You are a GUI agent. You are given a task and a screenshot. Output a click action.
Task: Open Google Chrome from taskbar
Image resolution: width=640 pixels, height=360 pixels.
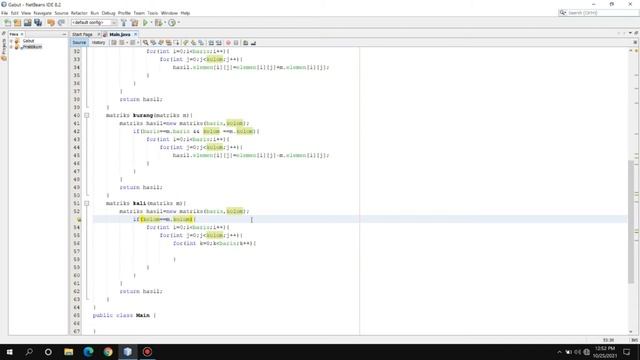pyautogui.click(x=108, y=352)
